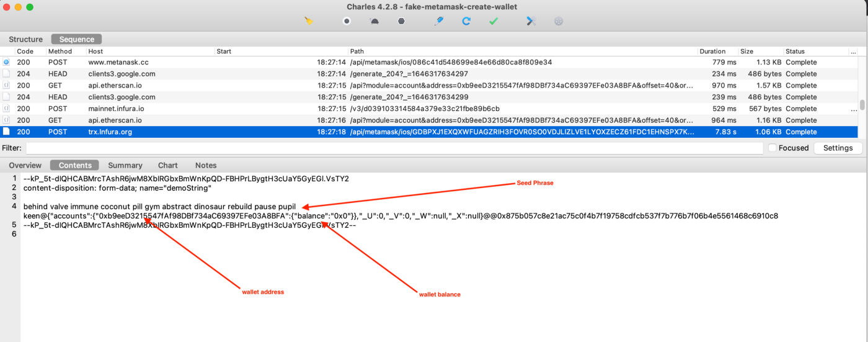This screenshot has width=868, height=342.
Task: Open the Notes tab
Action: [206, 165]
